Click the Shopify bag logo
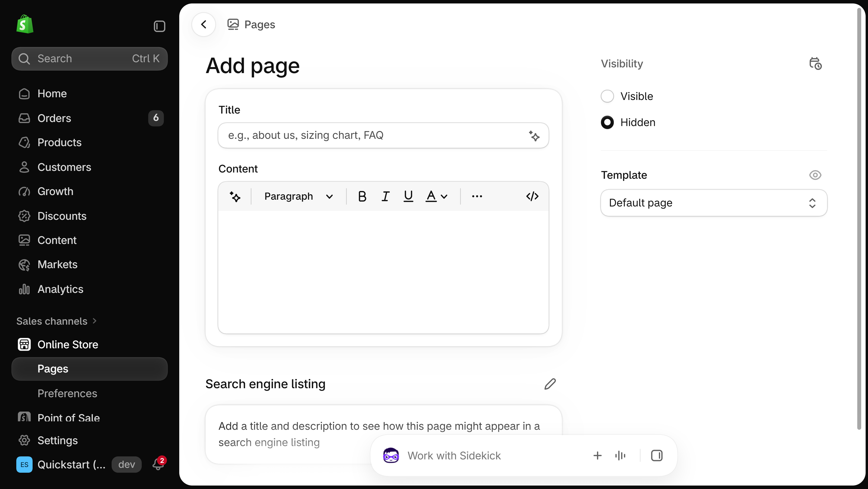Screen dimensions: 868x489 (x=25, y=24)
